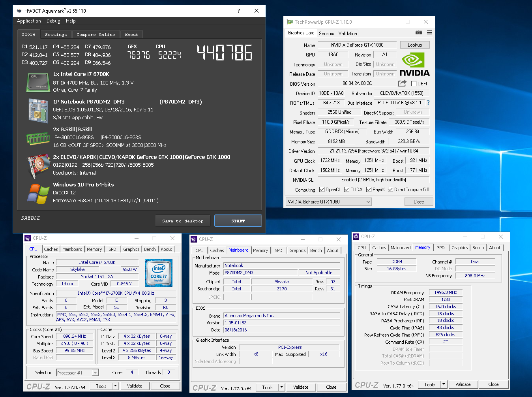Expand the Tools arrow in right CPU-Z
The width and height of the screenshot is (532, 397).
[x=444, y=384]
